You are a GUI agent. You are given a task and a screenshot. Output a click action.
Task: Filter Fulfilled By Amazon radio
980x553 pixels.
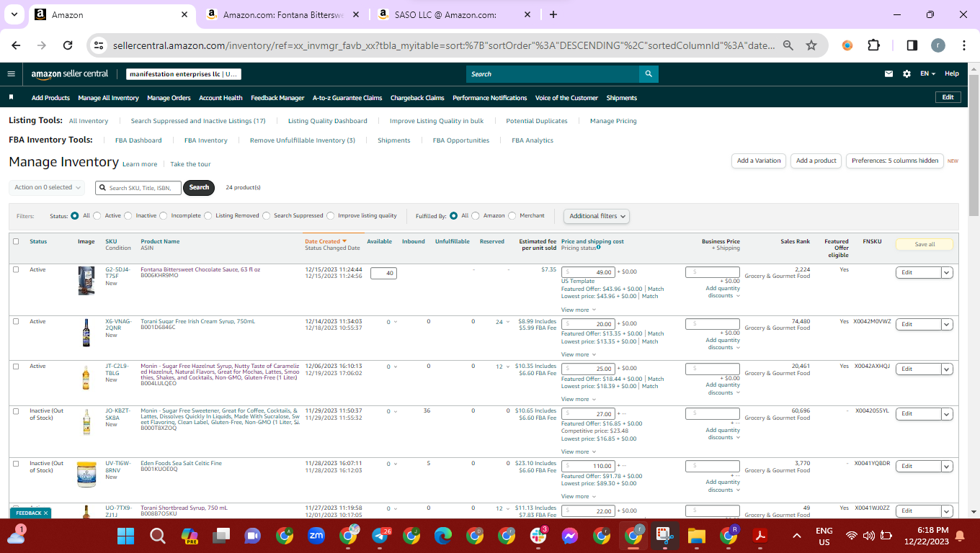[476, 215]
